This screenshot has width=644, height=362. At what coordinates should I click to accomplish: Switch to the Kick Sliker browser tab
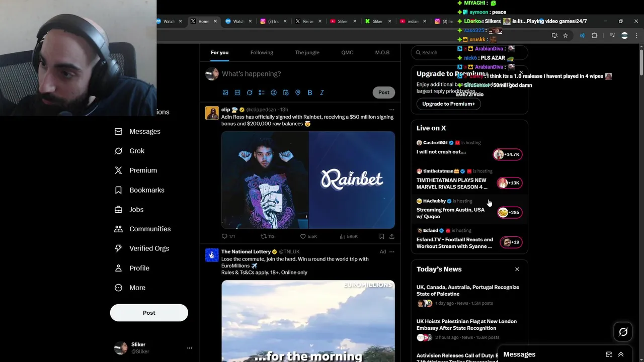point(377,22)
